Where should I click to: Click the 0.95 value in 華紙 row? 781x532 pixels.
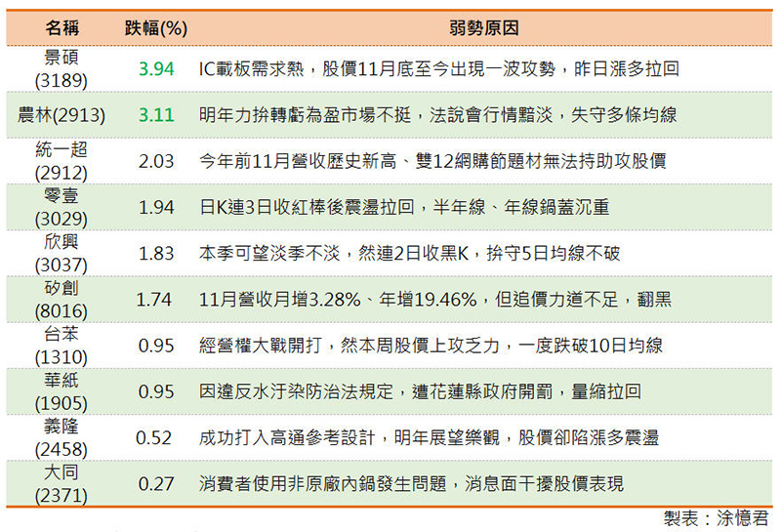(156, 391)
